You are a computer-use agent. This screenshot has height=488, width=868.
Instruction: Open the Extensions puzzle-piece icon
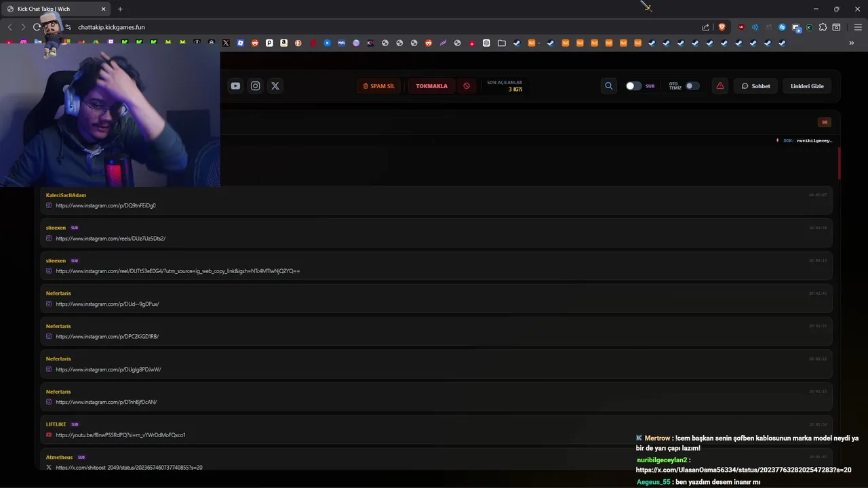[x=823, y=27]
